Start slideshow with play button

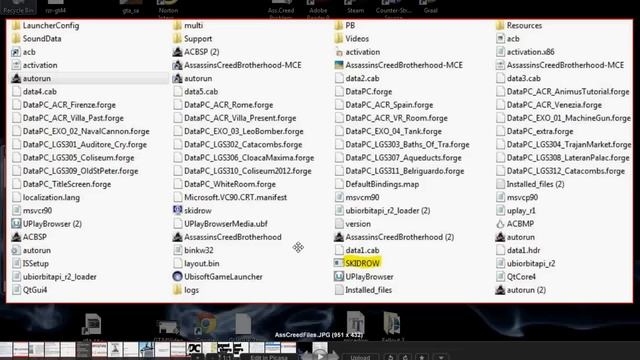(320, 356)
